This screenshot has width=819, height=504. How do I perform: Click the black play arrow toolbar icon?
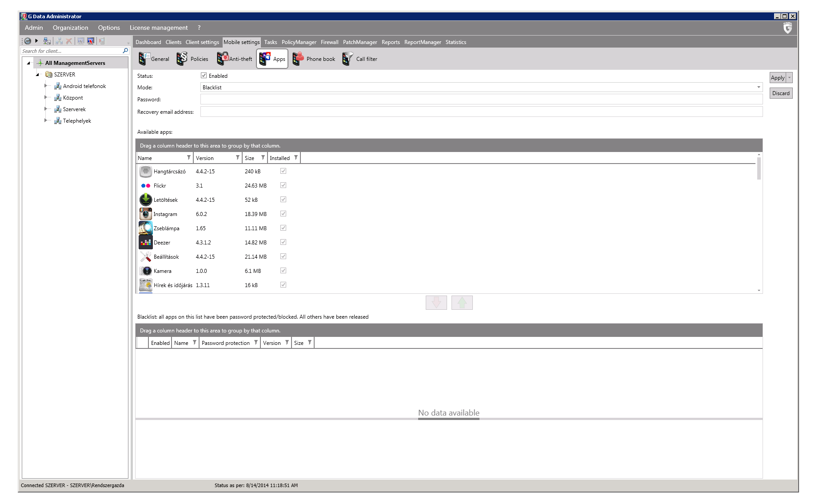[36, 41]
